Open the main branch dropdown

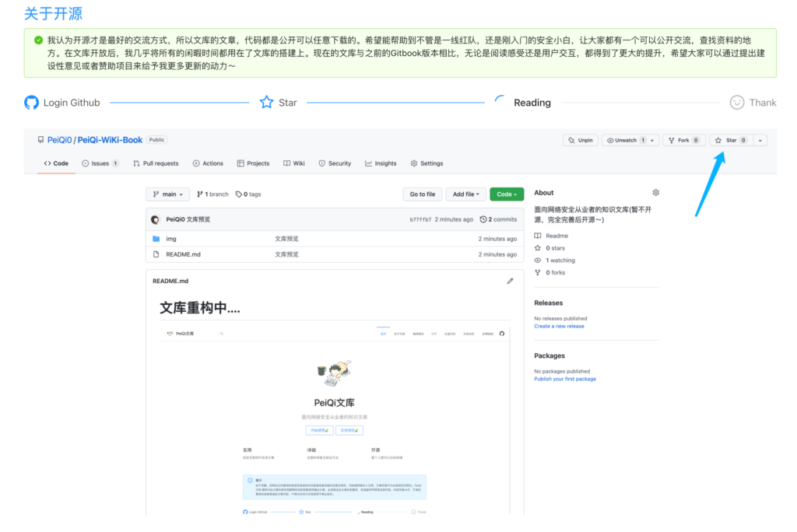(x=168, y=194)
